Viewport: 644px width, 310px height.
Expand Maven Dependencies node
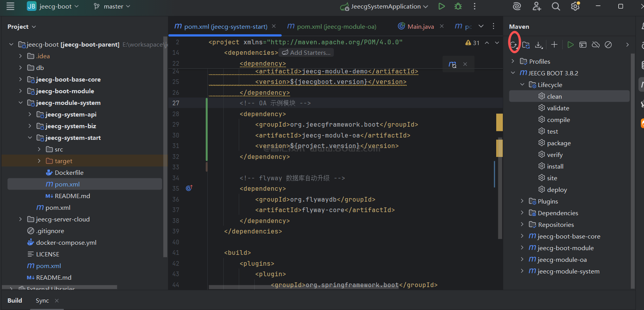click(x=522, y=213)
